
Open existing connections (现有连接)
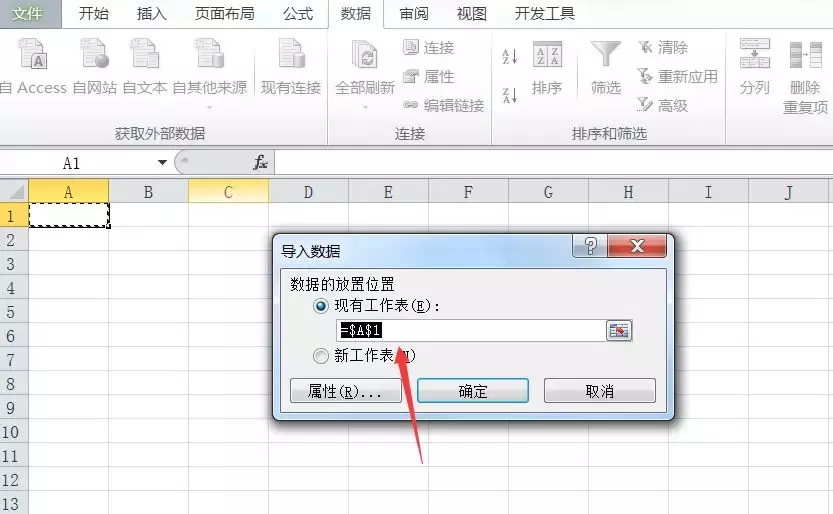pyautogui.click(x=291, y=66)
